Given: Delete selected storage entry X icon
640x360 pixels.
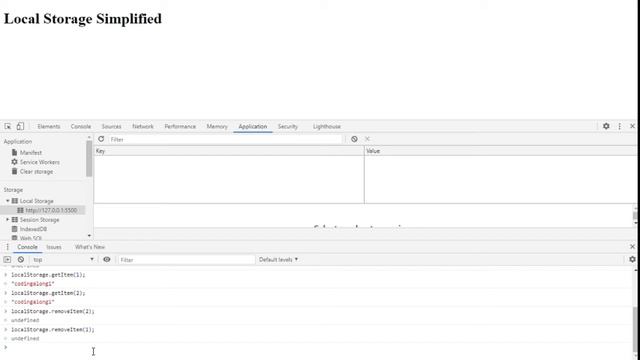Looking at the screenshot, I should click(x=367, y=139).
